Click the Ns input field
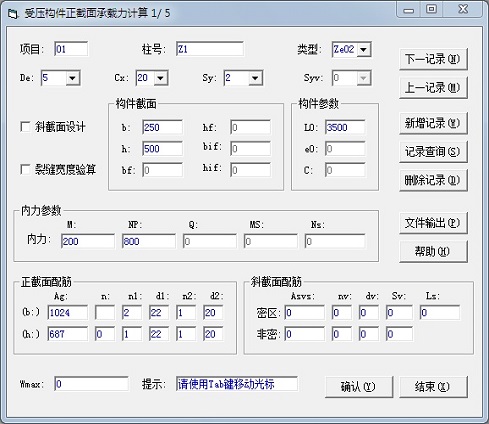The width and height of the screenshot is (489, 424). pos(335,241)
